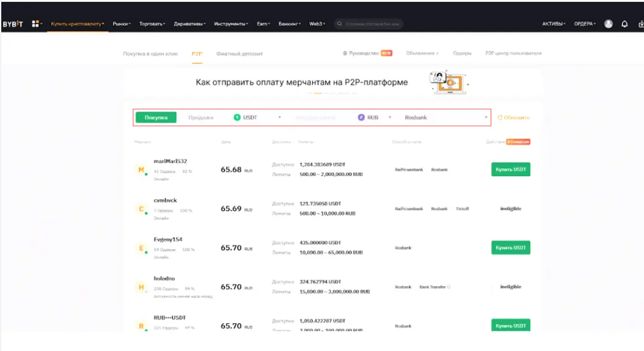The width and height of the screenshot is (644, 351).
Task: Open RUB---USDT merchant name
Action: pos(170,317)
